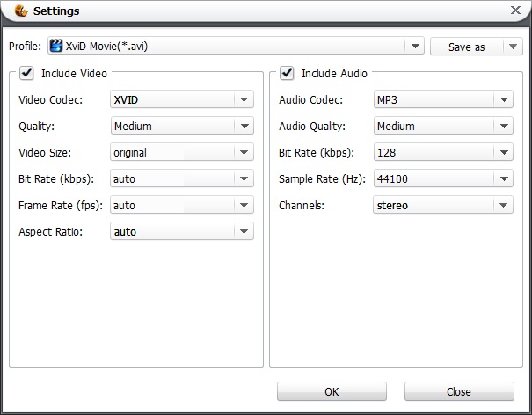532x415 pixels.
Task: Open the Video Size original dropdown
Action: 182,152
